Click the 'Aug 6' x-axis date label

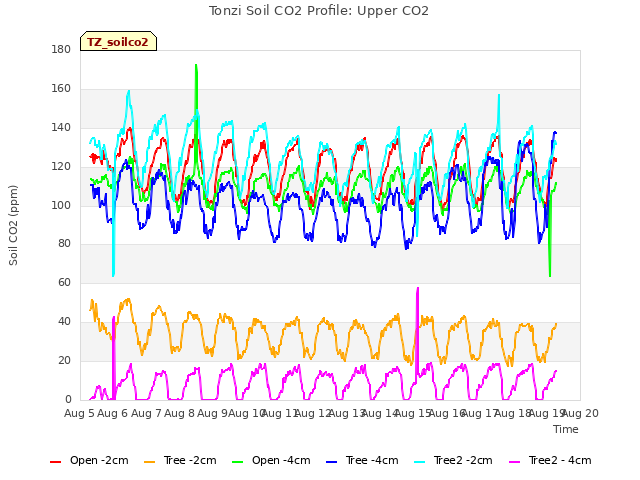click(x=113, y=413)
